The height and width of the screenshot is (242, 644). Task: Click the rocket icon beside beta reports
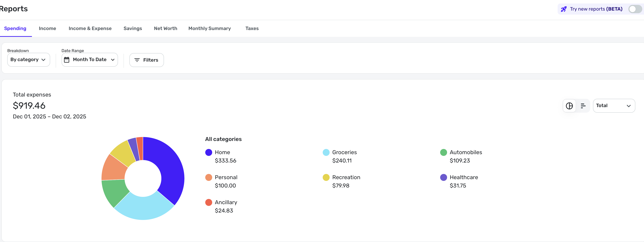coord(563,9)
